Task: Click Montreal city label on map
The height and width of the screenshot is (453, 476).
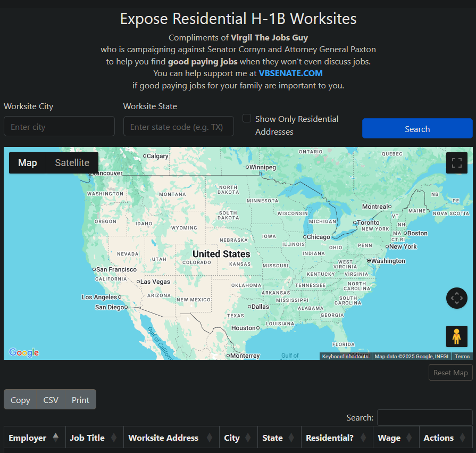Action: click(x=375, y=207)
